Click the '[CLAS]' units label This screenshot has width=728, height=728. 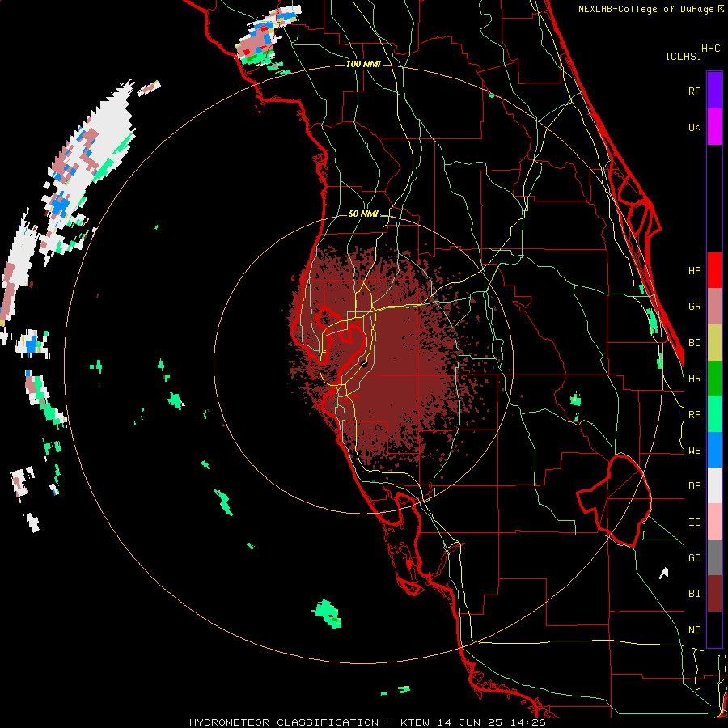(684, 56)
